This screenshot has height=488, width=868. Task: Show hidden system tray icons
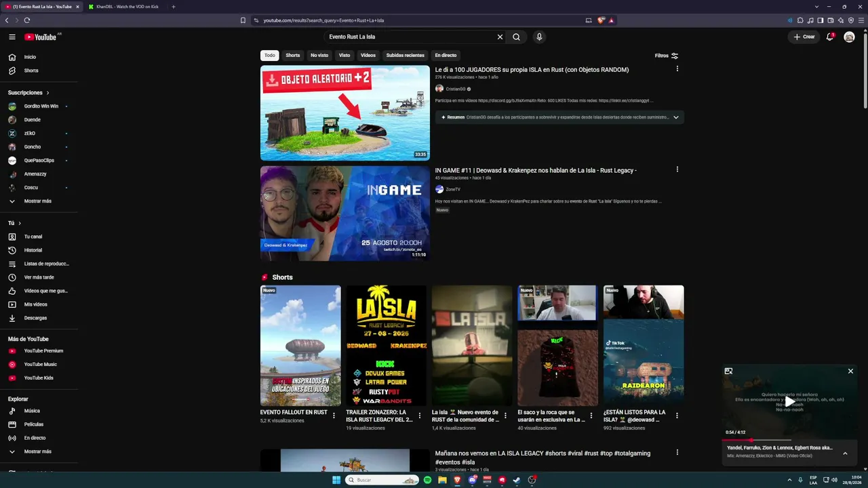790,480
